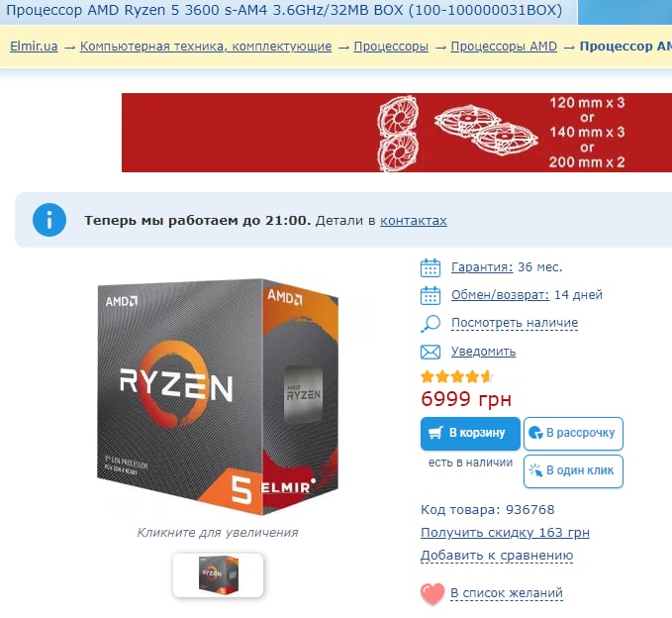Navigate to Процессоры AMD breadcrumb
672x618 pixels.
pyautogui.click(x=504, y=47)
